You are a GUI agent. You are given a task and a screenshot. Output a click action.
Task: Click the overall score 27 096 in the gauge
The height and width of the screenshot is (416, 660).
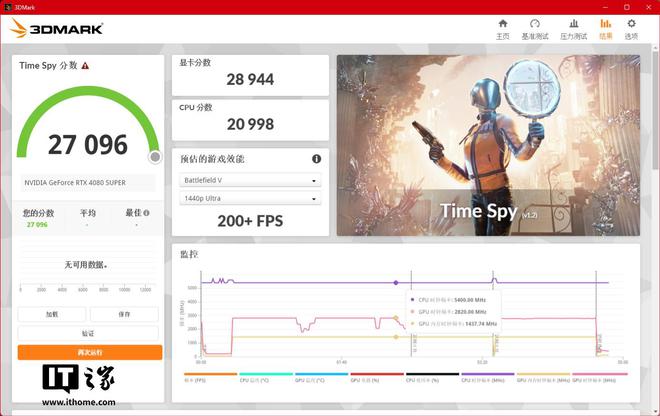(x=88, y=144)
